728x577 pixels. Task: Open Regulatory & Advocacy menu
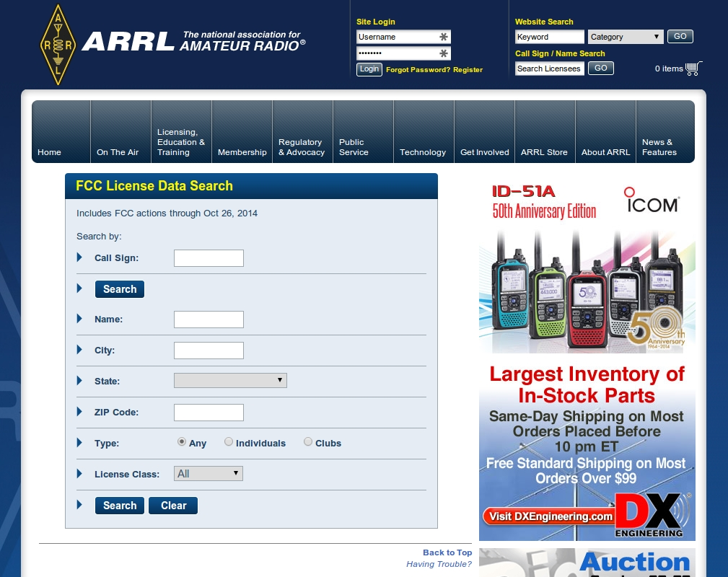(x=303, y=132)
